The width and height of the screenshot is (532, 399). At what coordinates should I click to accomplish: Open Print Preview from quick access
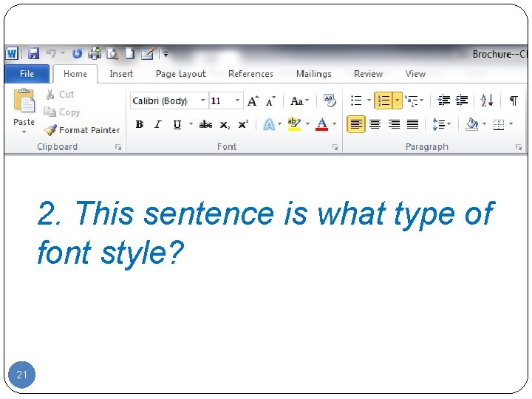click(112, 54)
